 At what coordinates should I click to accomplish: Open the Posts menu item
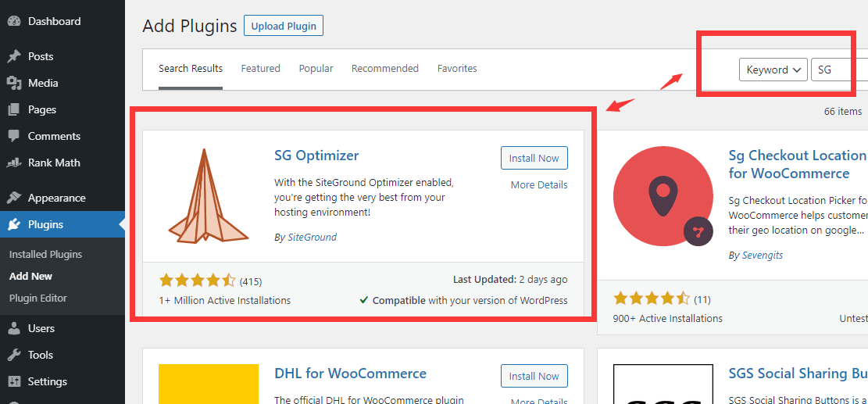click(x=63, y=56)
